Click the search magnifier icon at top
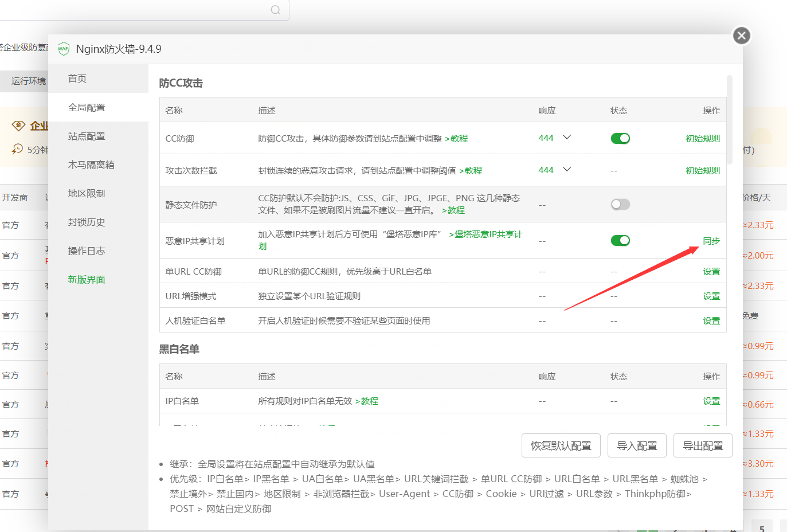The image size is (787, 532). point(276,10)
